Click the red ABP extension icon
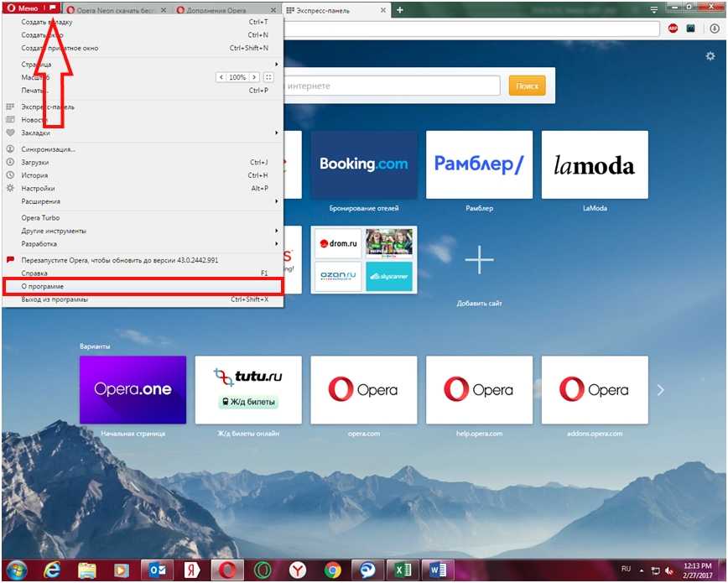This screenshot has height=583, width=728. click(x=673, y=29)
